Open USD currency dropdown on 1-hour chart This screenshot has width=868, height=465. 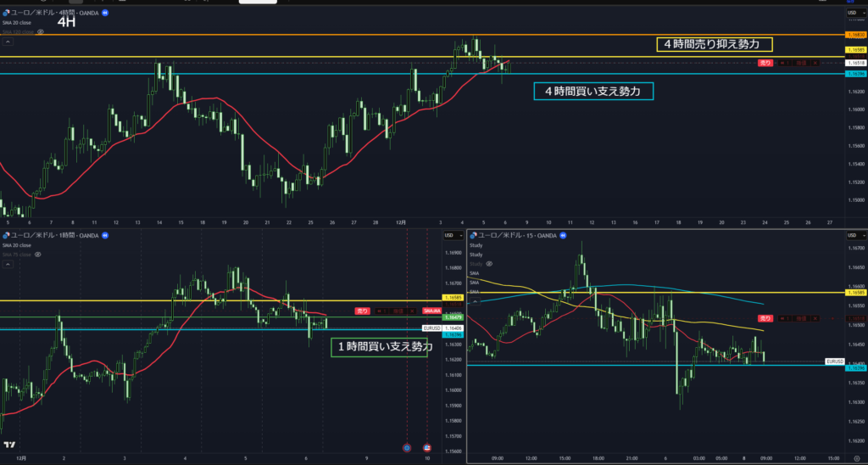pos(449,235)
